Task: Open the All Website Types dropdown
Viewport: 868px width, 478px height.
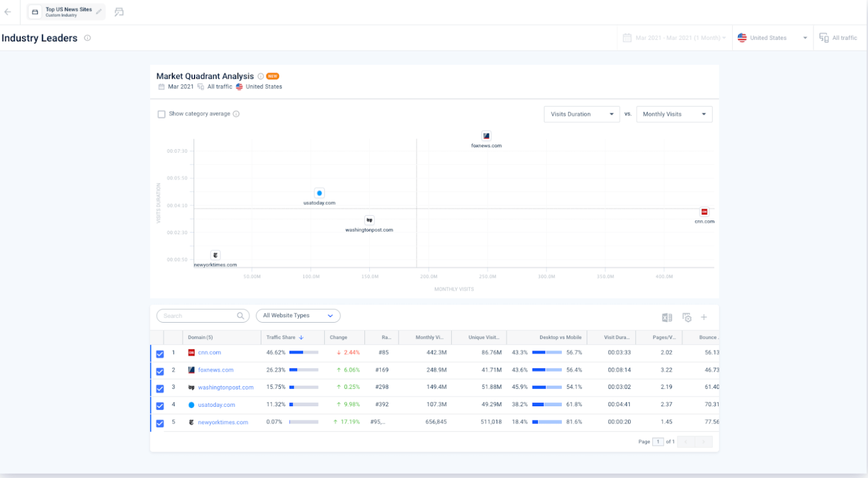Action: coord(298,316)
